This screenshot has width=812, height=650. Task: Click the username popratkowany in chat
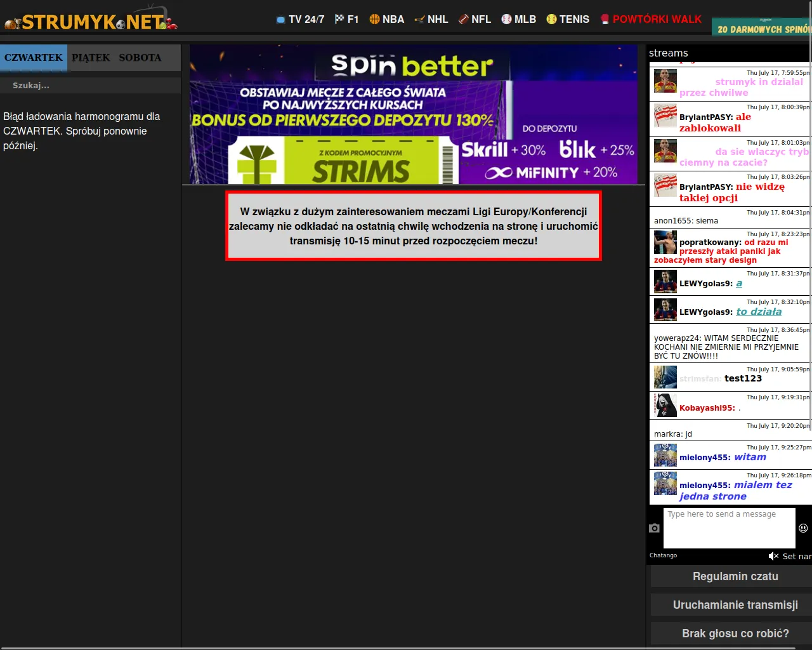[710, 242]
